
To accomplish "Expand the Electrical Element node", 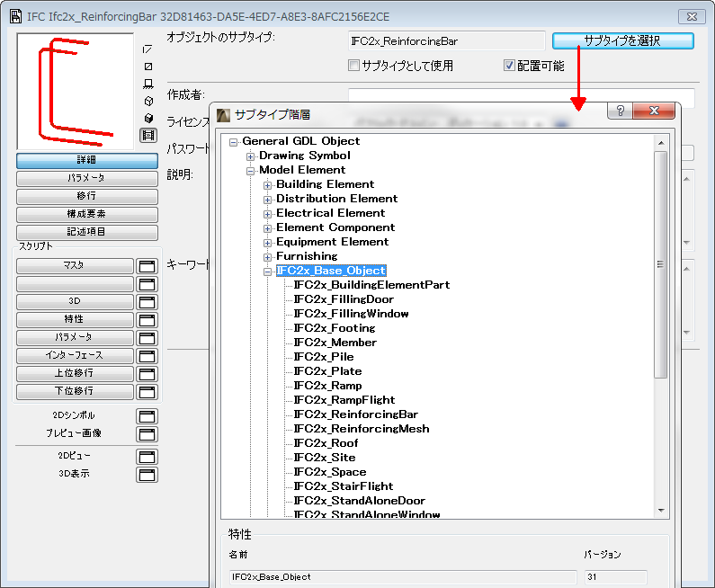I will [x=268, y=214].
